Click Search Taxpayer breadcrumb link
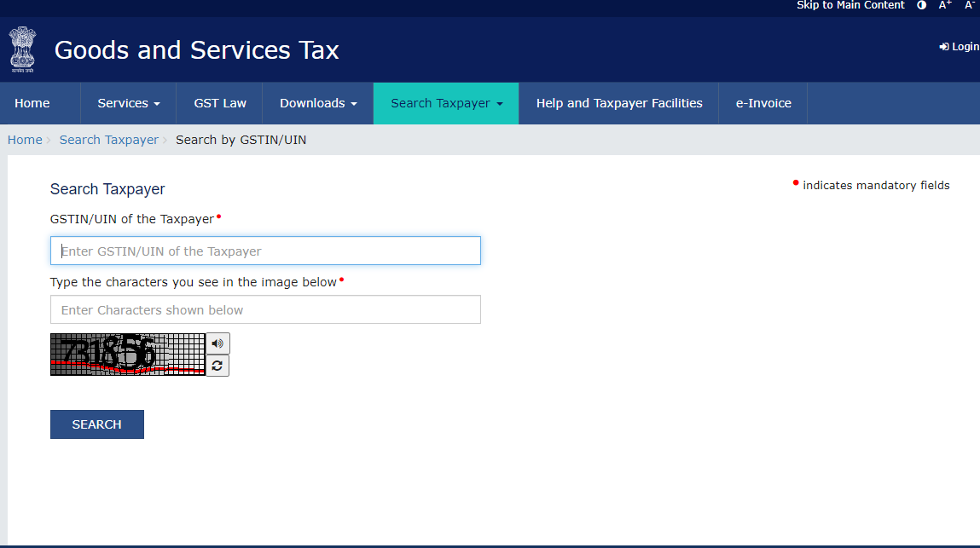The image size is (980, 548). pos(109,140)
